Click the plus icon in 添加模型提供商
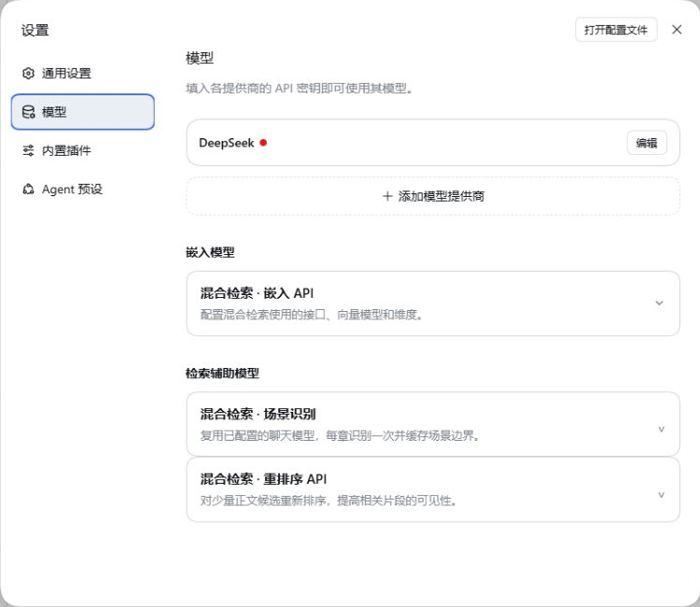 (387, 196)
